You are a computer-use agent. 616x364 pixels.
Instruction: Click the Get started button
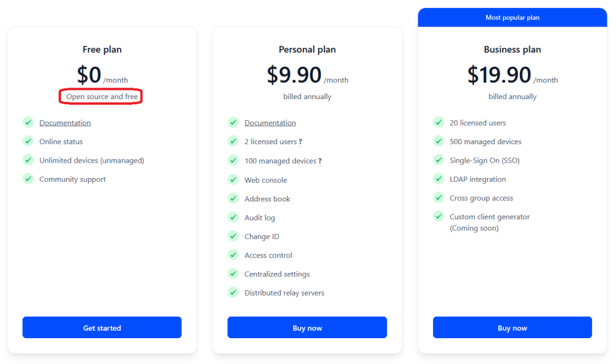point(102,328)
